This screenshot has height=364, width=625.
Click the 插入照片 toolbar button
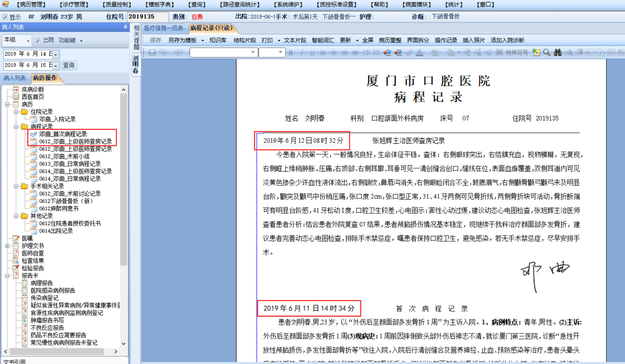pos(474,40)
